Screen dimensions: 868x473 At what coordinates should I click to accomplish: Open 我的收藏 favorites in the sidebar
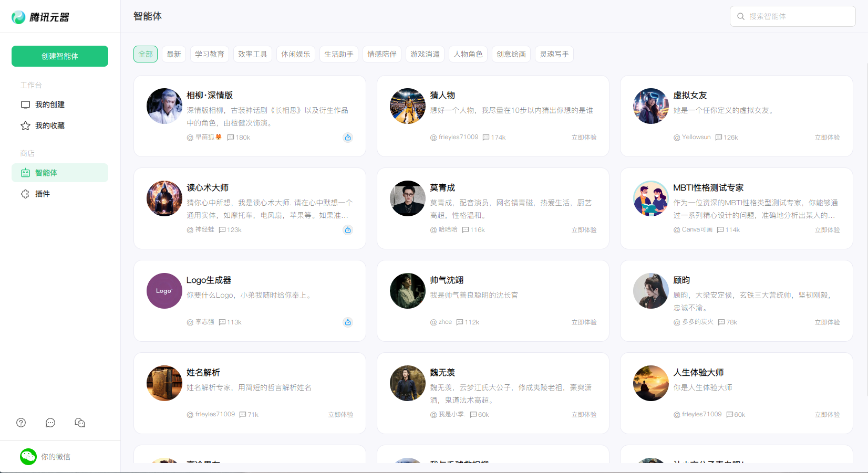coord(50,125)
